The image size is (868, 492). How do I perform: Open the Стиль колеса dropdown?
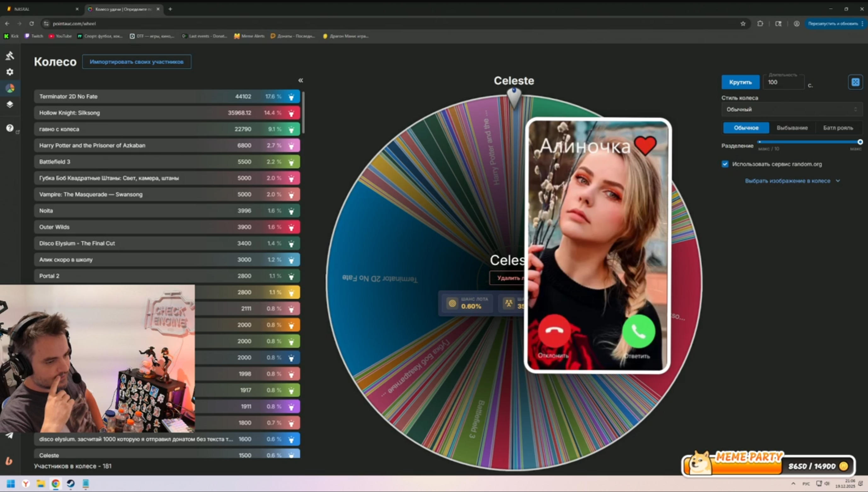coord(791,110)
